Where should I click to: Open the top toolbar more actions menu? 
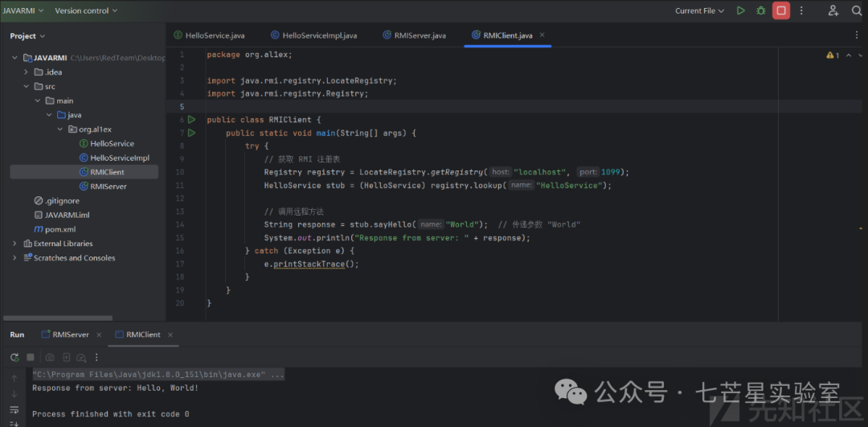pyautogui.click(x=801, y=10)
